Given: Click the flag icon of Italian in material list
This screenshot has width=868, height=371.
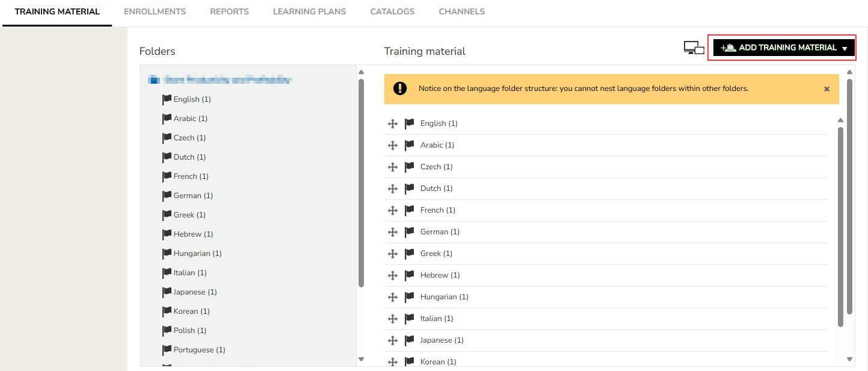Looking at the screenshot, I should 410,319.
